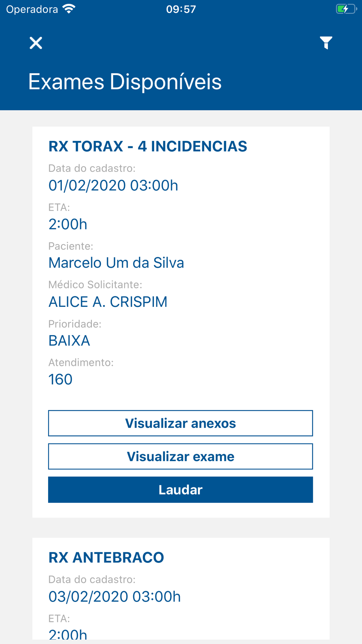Tap the Atendimento number 160
Screen dimensions: 362x644
60,379
